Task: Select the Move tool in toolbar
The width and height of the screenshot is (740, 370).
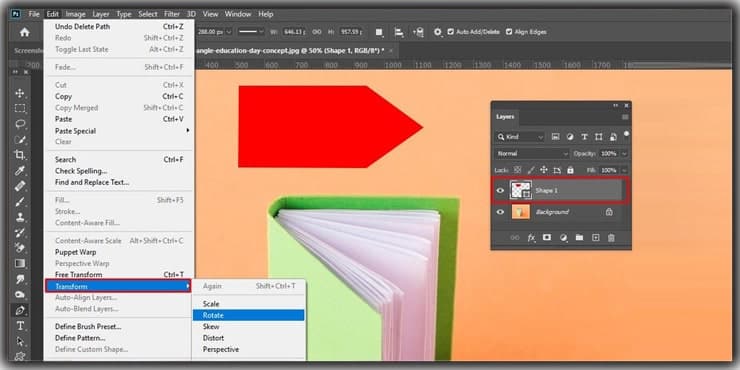Action: [x=20, y=92]
